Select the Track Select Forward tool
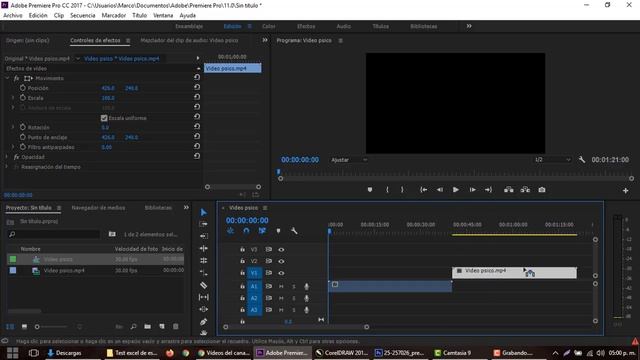This screenshot has width=640, height=360. pyautogui.click(x=203, y=224)
